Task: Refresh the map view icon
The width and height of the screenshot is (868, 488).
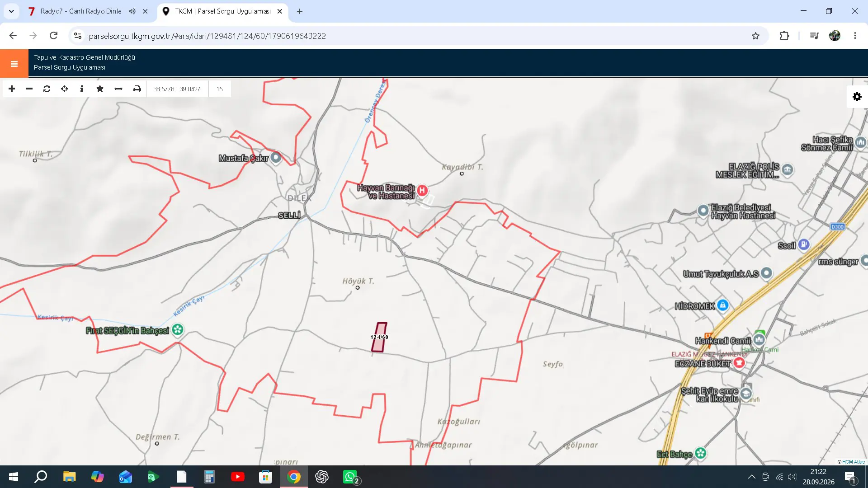Action: (47, 89)
